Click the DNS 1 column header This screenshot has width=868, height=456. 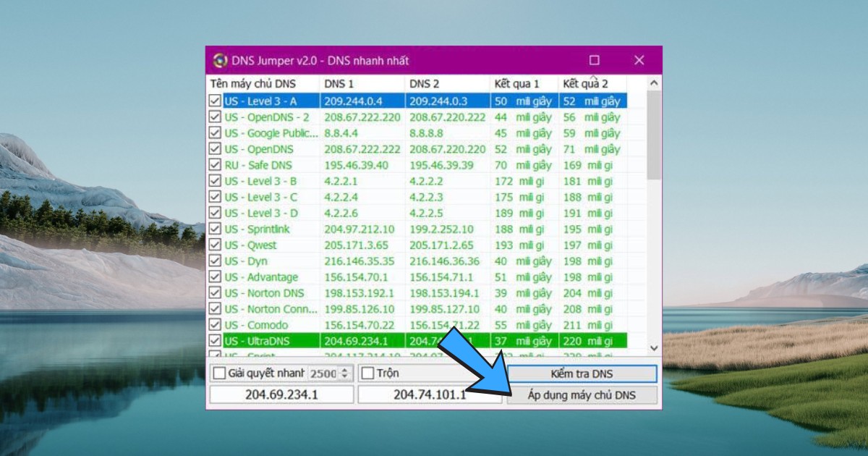click(339, 84)
